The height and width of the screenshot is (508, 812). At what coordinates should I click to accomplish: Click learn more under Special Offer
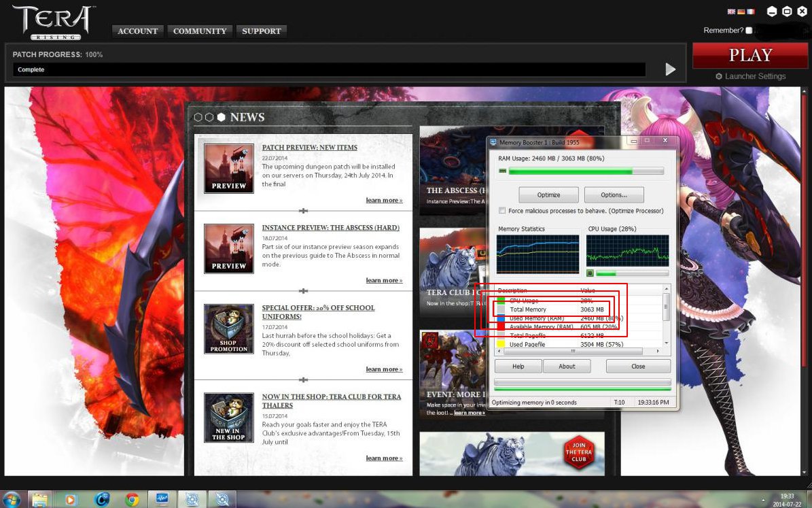pos(384,369)
